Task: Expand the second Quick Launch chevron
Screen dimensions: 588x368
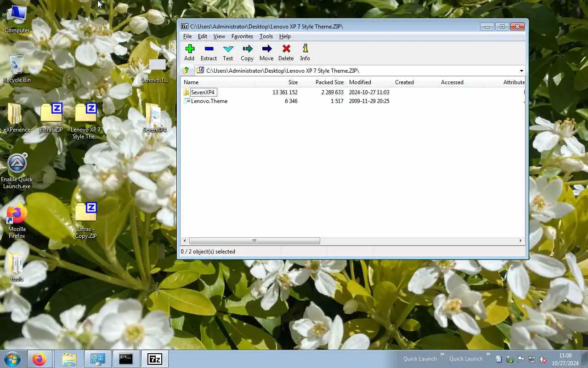Action: (x=488, y=354)
